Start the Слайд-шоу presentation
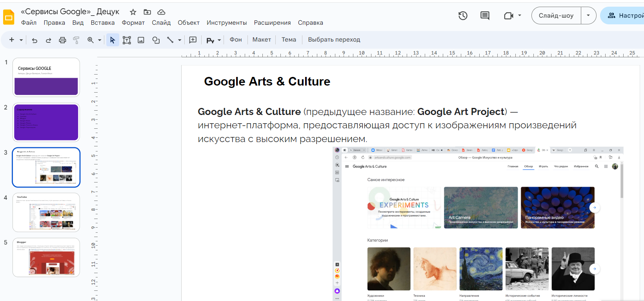The height and width of the screenshot is (301, 644). coord(556,16)
